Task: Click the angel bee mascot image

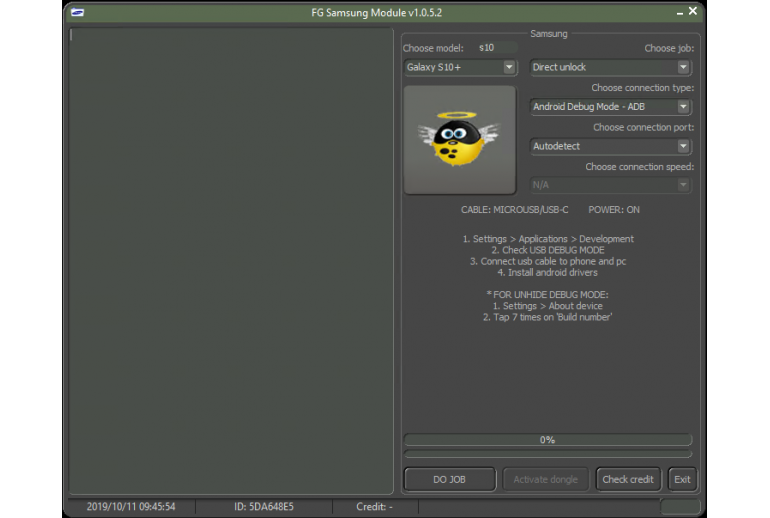Action: 460,140
